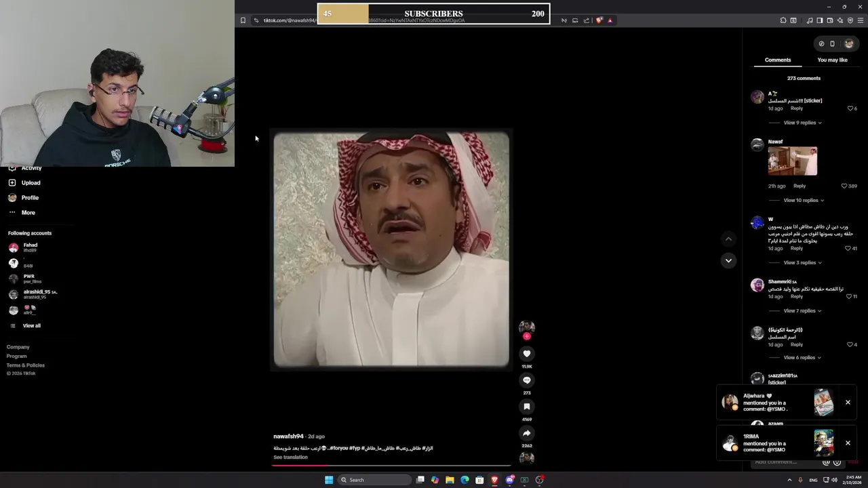Open comments via the speech bubble icon
868x488 pixels.
click(527, 380)
